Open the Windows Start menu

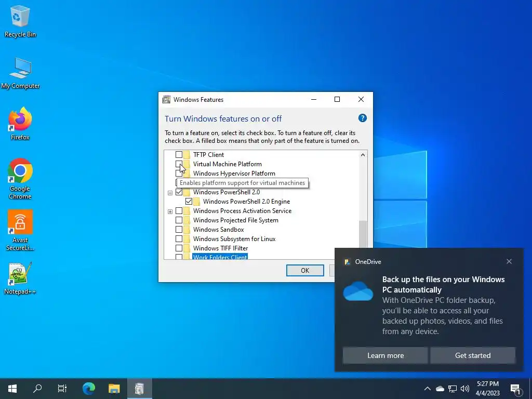coord(12,388)
